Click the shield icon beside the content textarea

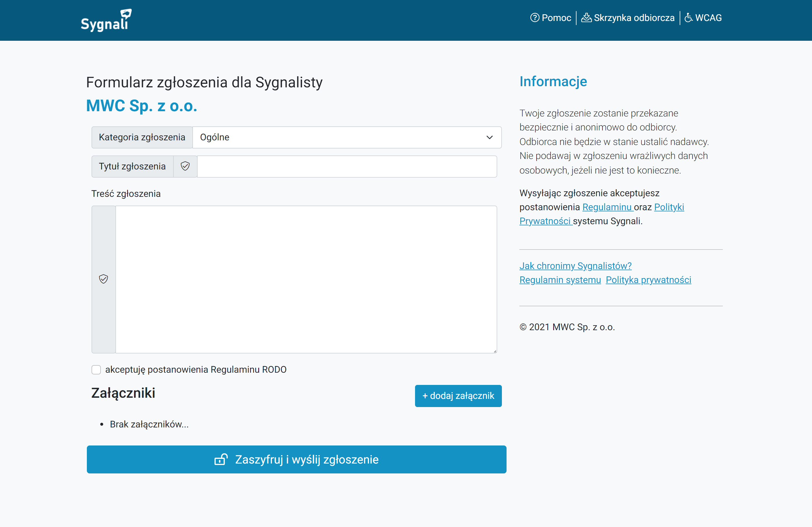coord(103,279)
